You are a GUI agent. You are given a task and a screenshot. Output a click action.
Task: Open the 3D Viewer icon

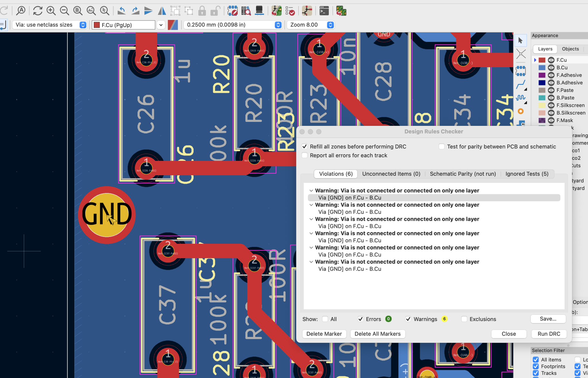(259, 11)
